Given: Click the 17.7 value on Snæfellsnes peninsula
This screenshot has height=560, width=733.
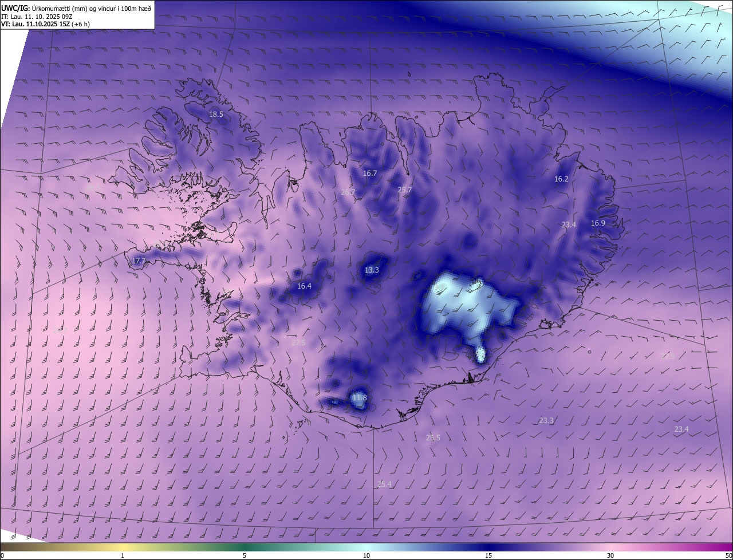Looking at the screenshot, I should [x=139, y=261].
